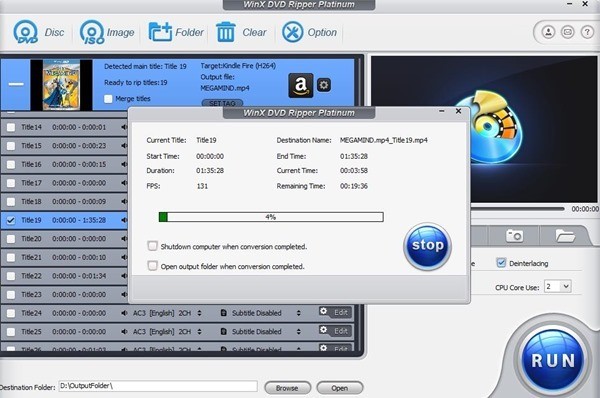Viewport: 600px width, 398px height.
Task: Click the Amazon Kindle profile icon
Action: 300,85
